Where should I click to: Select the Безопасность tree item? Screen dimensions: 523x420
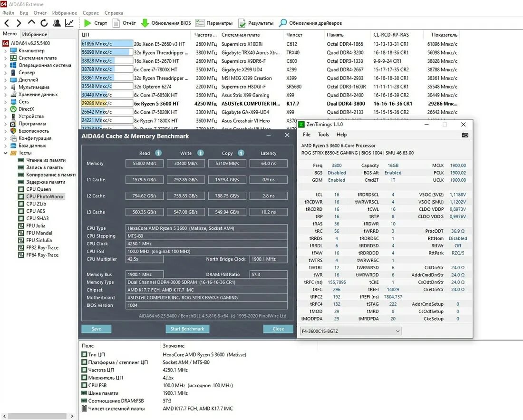tap(29, 131)
